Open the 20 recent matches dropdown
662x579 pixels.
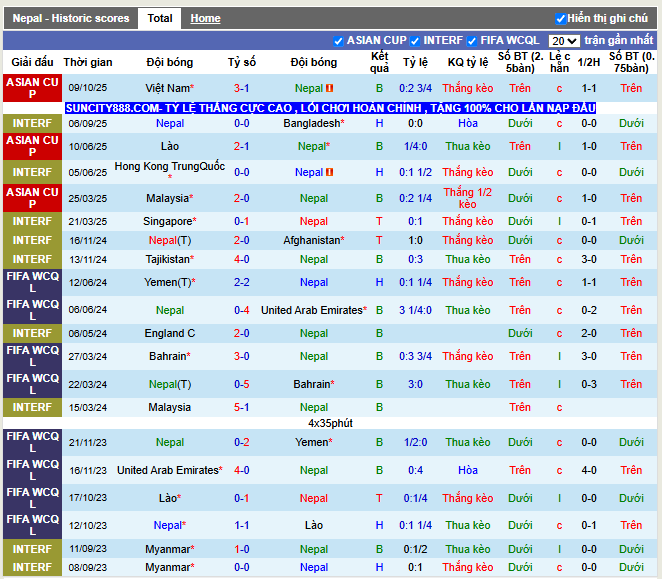tap(564, 41)
